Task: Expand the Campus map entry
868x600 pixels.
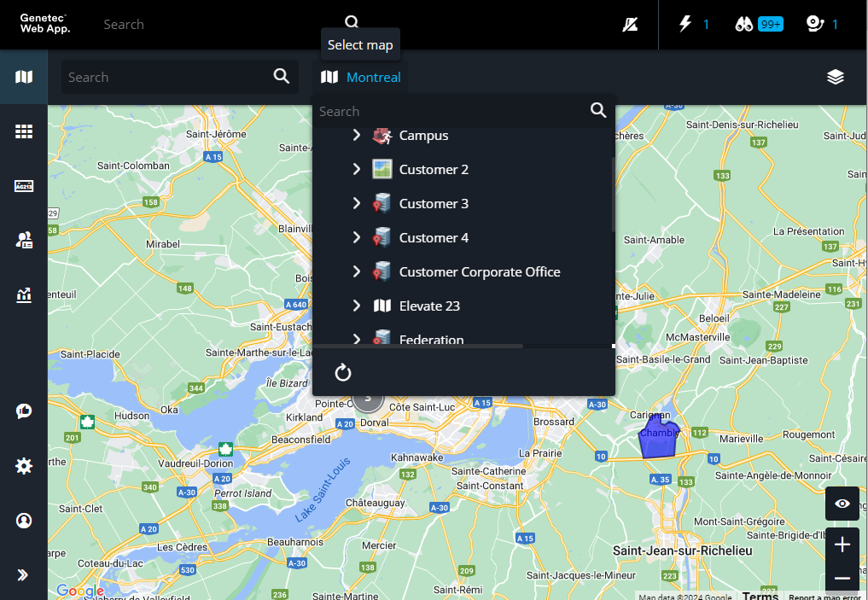Action: 357,135
